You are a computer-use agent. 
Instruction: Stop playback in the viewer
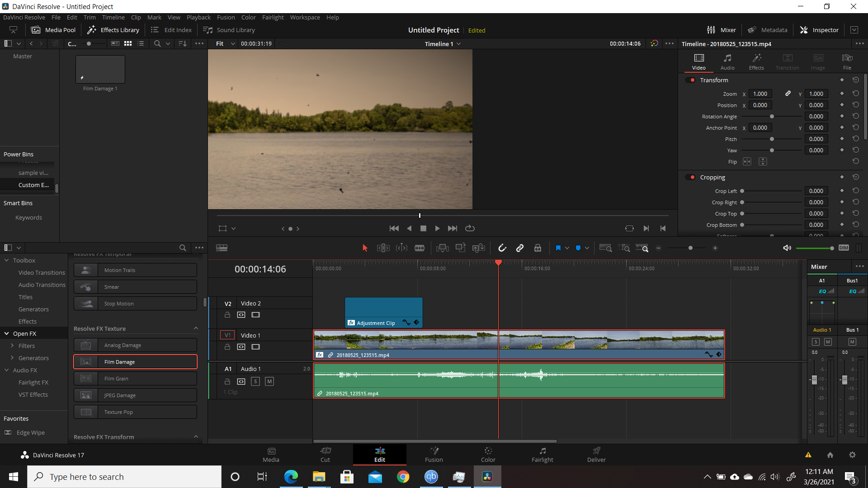pyautogui.click(x=423, y=229)
